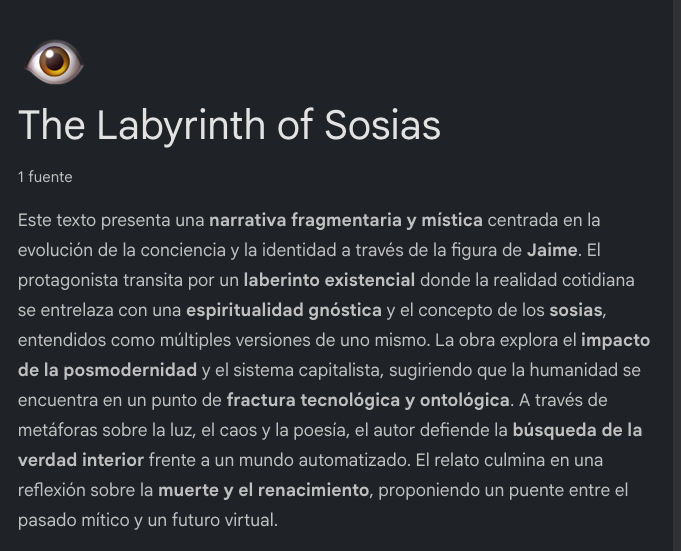The width and height of the screenshot is (681, 551).
Task: Open the 1 fuente source count
Action: pyautogui.click(x=45, y=177)
